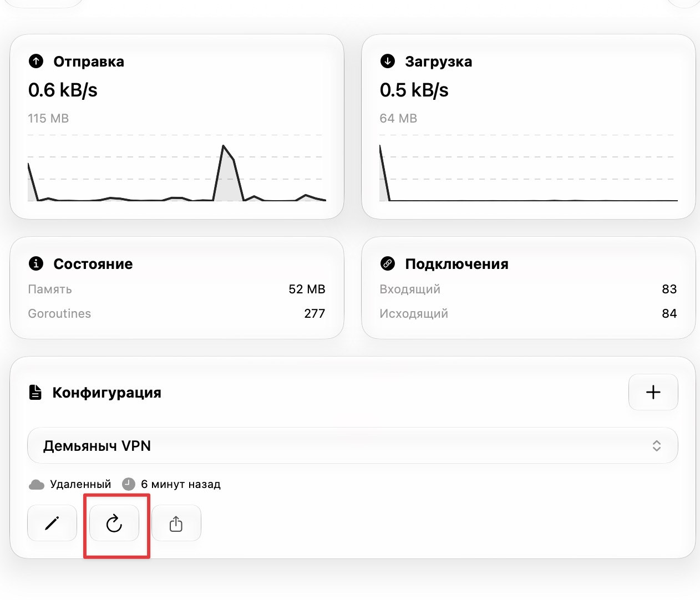Click the 83 incoming connections value
Screen dimensions: 700x600
[669, 289]
